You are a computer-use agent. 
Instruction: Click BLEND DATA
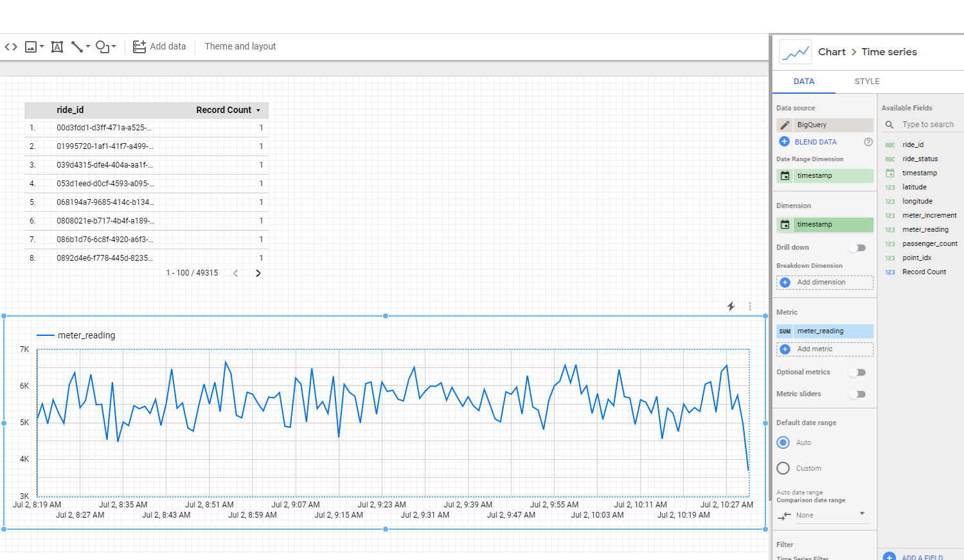[816, 142]
